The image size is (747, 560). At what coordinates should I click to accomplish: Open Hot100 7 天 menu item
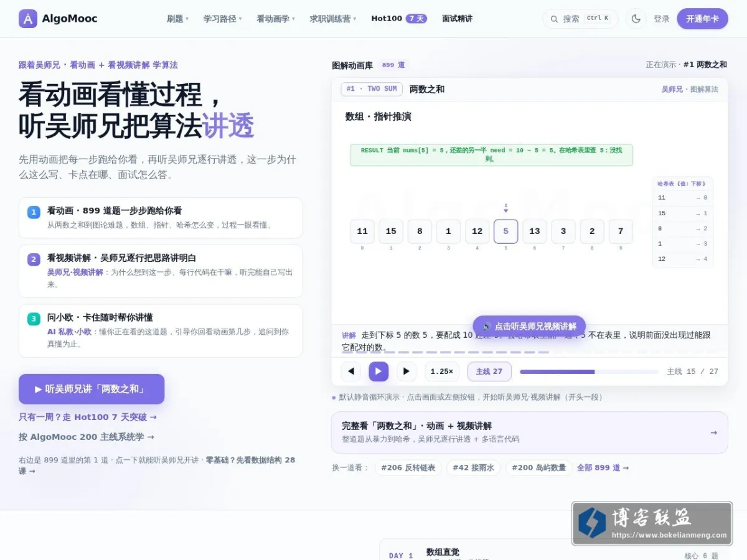pyautogui.click(x=399, y=19)
